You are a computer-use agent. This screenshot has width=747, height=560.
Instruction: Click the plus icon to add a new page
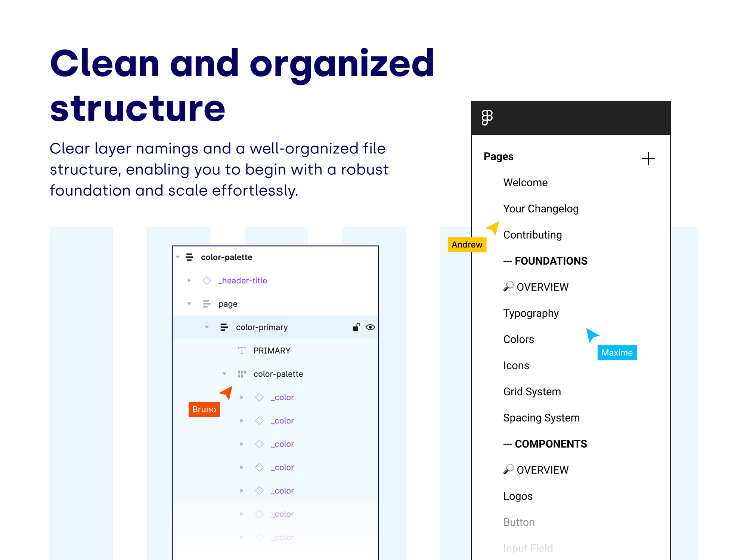649,159
